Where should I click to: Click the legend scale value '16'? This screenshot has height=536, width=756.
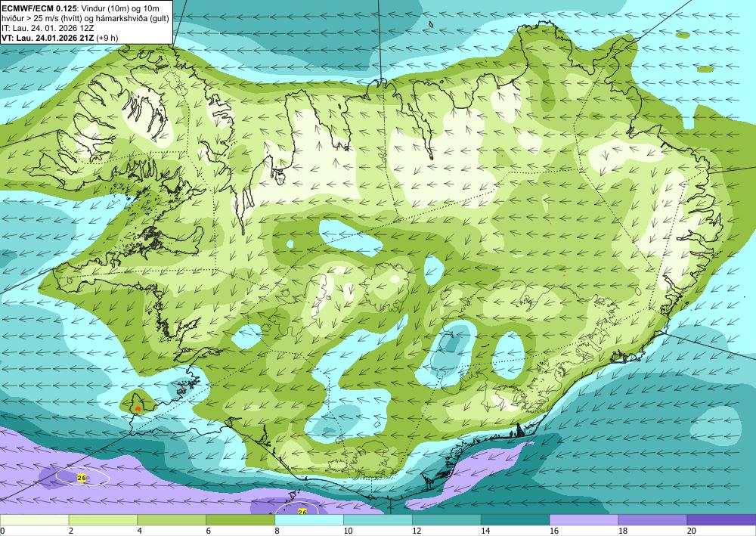point(554,531)
